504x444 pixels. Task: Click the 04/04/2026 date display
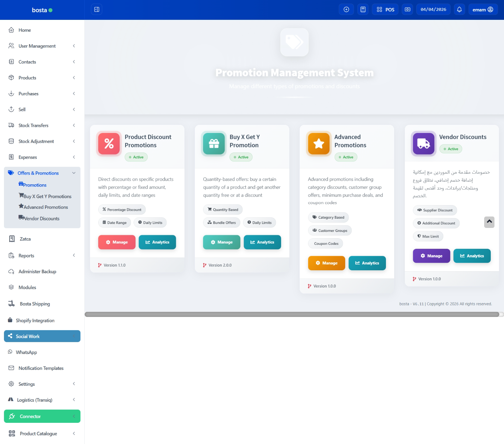[433, 10]
